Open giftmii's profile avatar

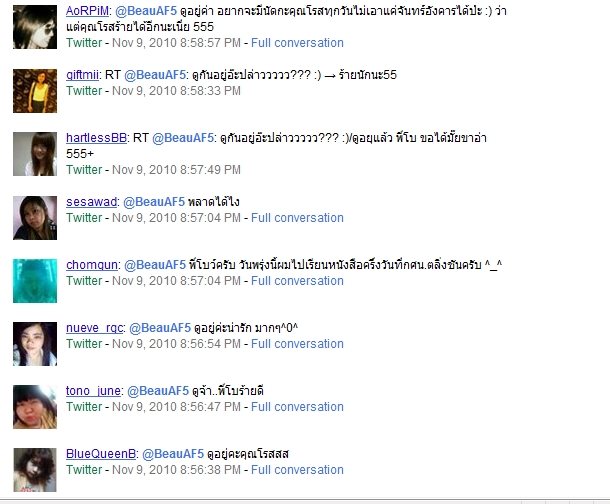point(35,91)
